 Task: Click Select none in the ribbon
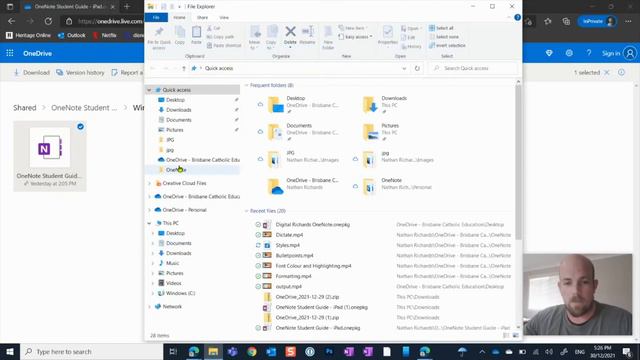(x=444, y=37)
